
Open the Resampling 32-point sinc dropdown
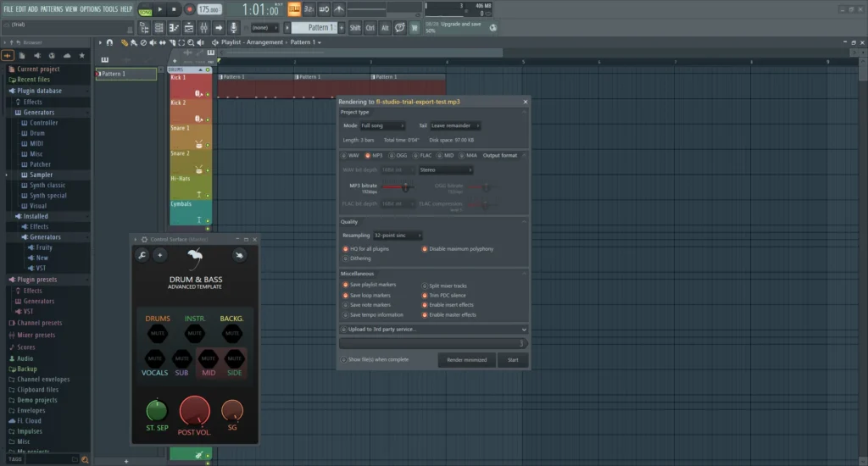[398, 236]
